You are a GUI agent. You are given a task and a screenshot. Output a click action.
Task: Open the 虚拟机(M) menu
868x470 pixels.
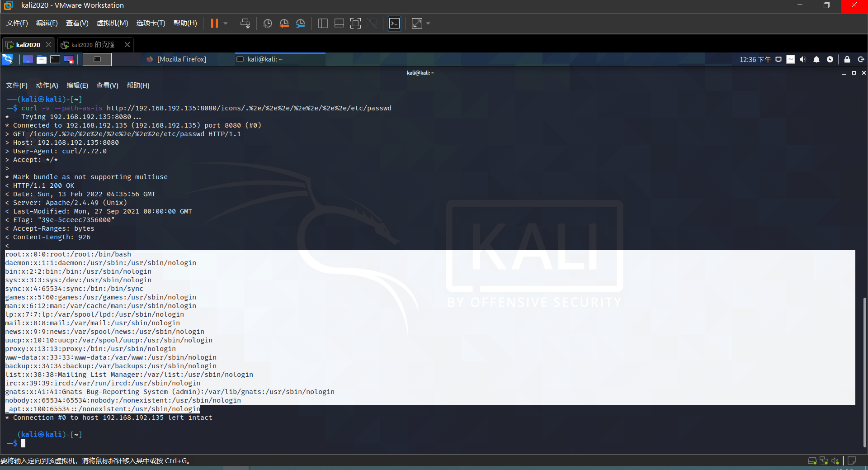[112, 23]
